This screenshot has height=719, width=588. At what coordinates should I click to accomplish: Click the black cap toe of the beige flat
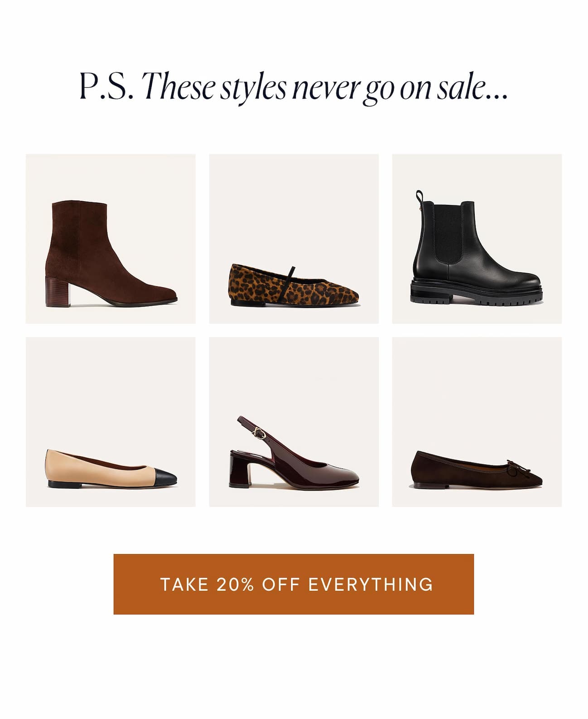[164, 478]
